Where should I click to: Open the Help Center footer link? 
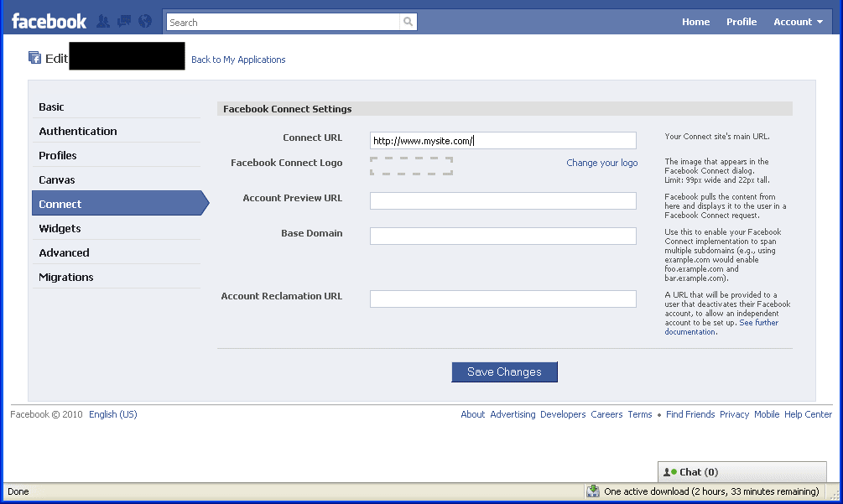click(808, 414)
